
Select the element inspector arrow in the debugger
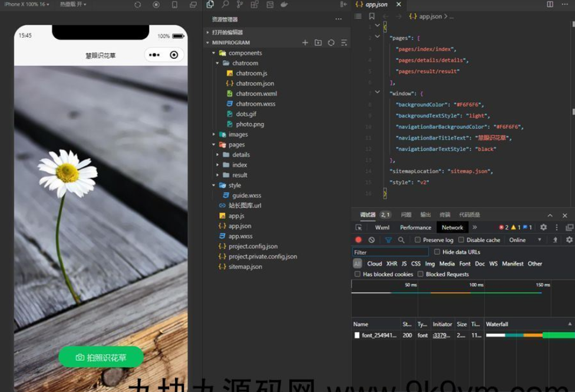tap(359, 228)
